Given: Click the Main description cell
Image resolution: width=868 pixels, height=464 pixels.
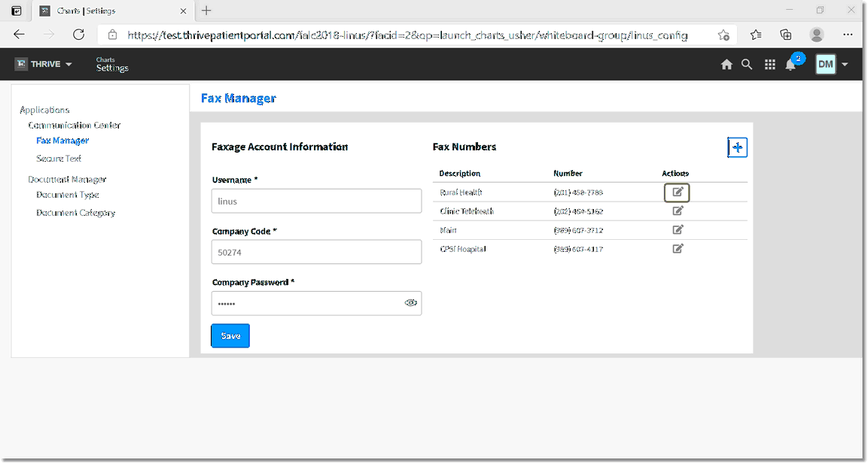Looking at the screenshot, I should [x=449, y=230].
